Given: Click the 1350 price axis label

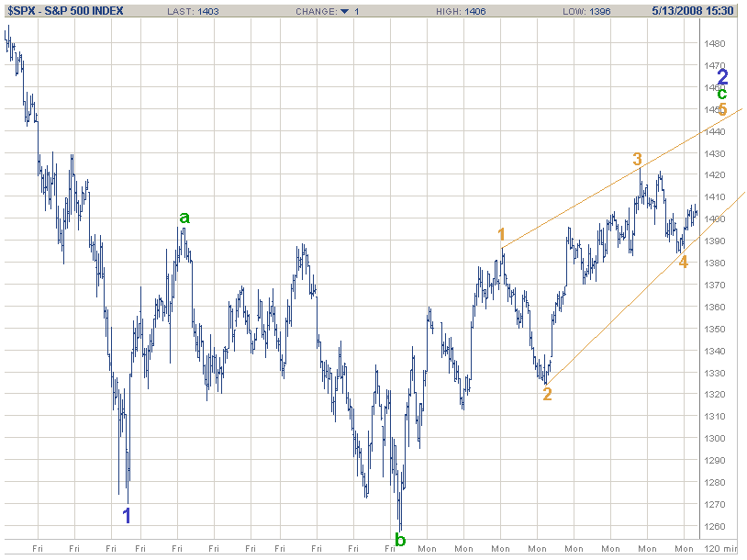Looking at the screenshot, I should (x=715, y=330).
